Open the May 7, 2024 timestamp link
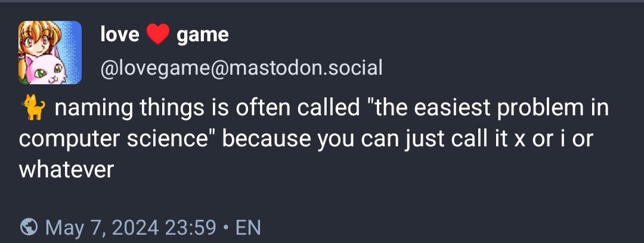The width and height of the screenshot is (644, 243). pos(102,227)
